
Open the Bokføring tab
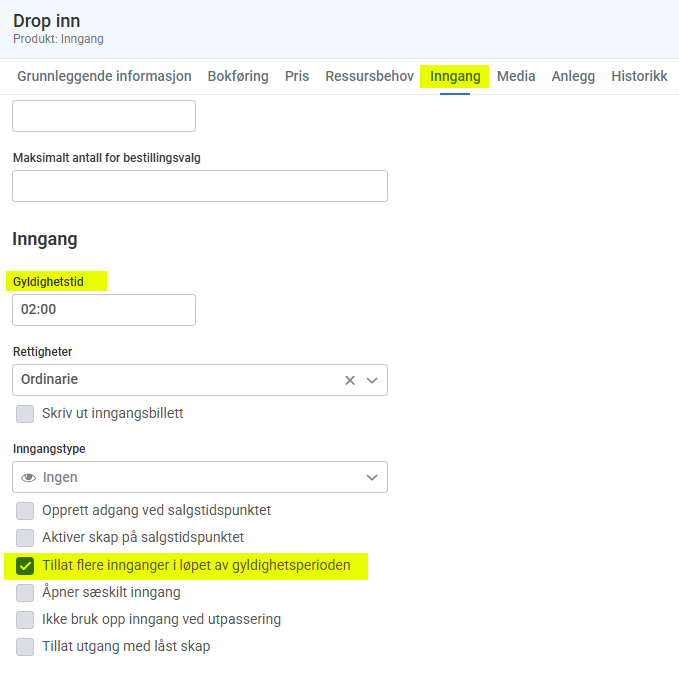pyautogui.click(x=238, y=76)
